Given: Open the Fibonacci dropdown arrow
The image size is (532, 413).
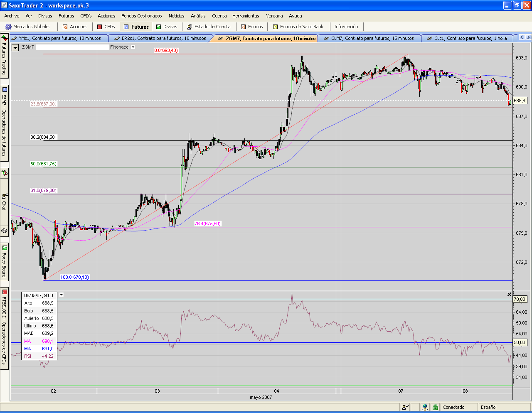Looking at the screenshot, I should [x=133, y=47].
